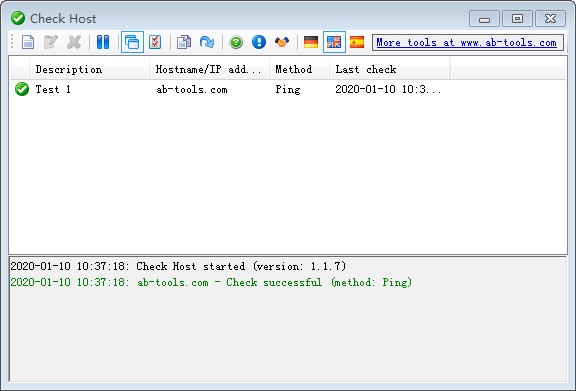Image resolution: width=576 pixels, height=391 pixels.
Task: Click the delete entry X icon
Action: [x=74, y=42]
